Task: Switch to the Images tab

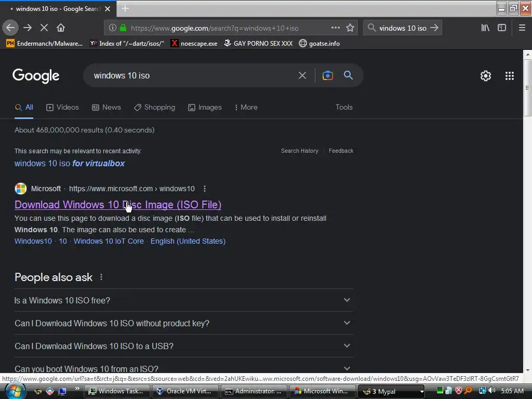Action: click(x=205, y=107)
